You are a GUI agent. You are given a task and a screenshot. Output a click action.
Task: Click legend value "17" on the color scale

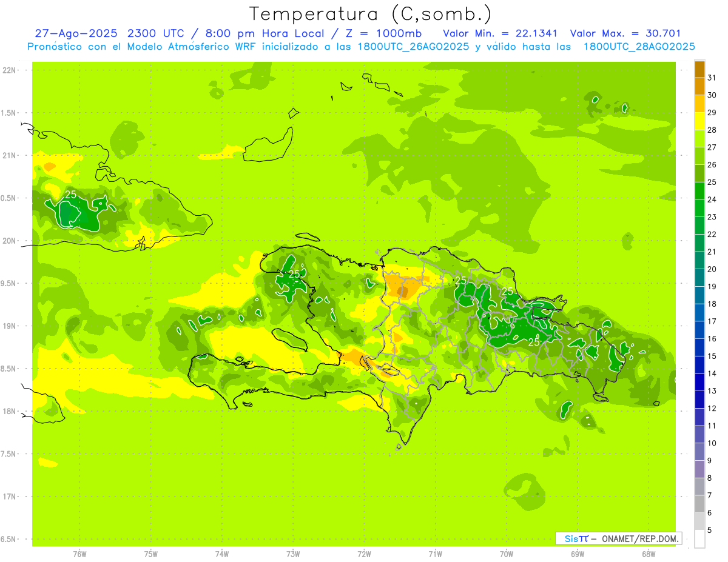click(x=712, y=321)
